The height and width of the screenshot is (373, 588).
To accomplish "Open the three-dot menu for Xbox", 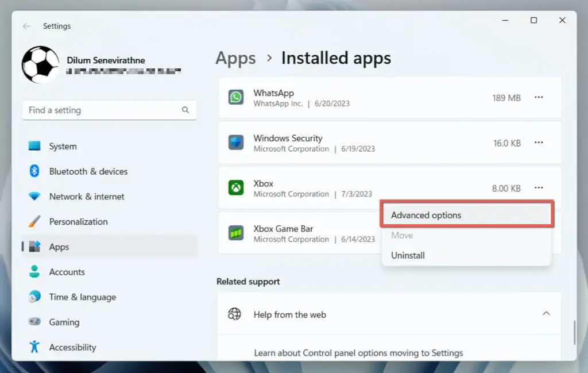I will (x=539, y=187).
